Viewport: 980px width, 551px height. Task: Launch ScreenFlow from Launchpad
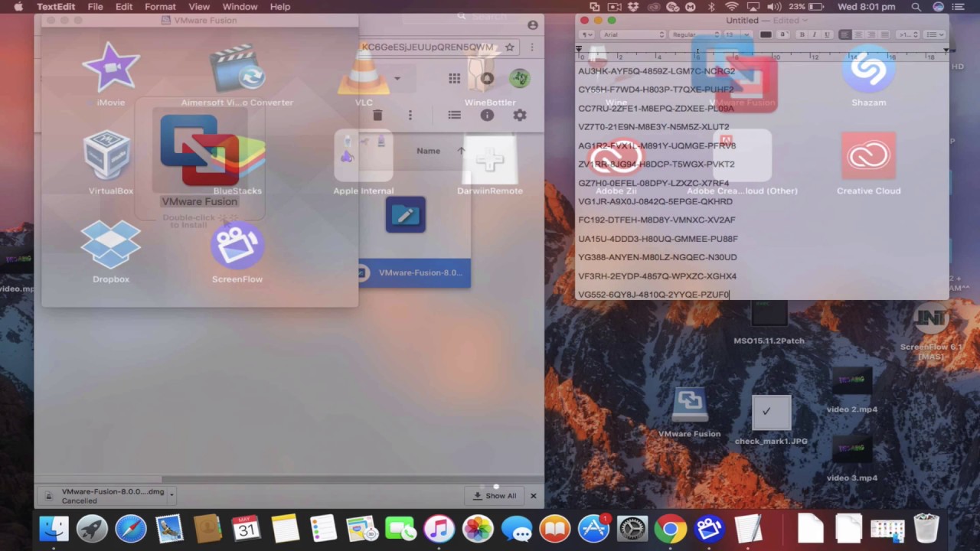click(x=237, y=245)
